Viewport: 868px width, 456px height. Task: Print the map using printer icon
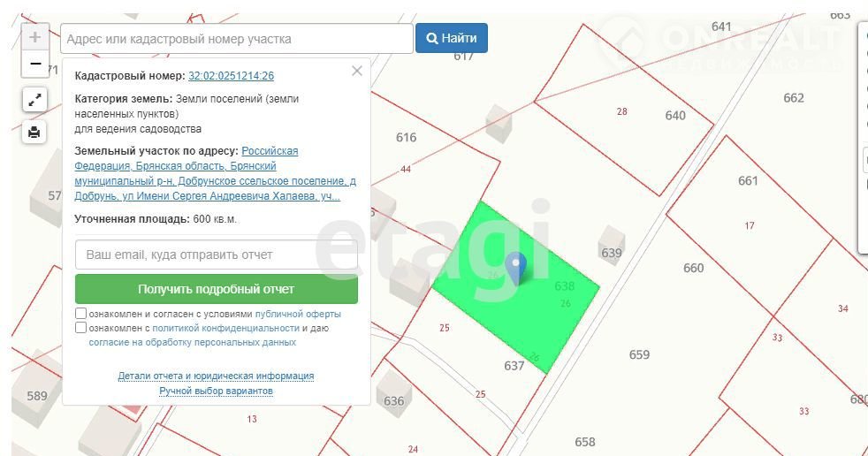(34, 133)
